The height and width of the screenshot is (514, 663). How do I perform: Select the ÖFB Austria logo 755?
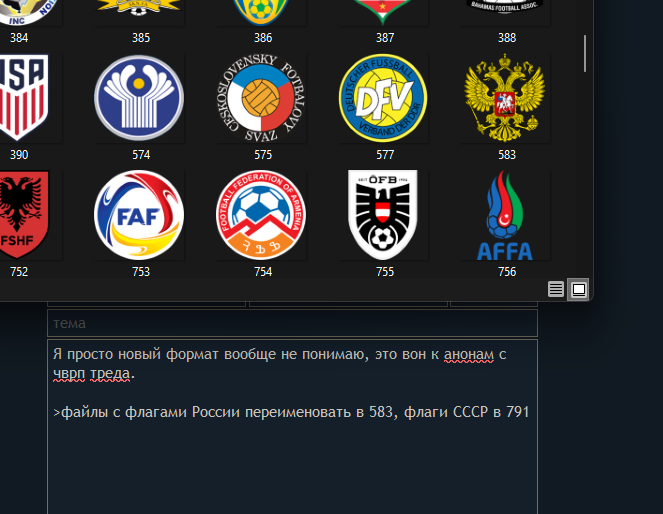(x=383, y=215)
